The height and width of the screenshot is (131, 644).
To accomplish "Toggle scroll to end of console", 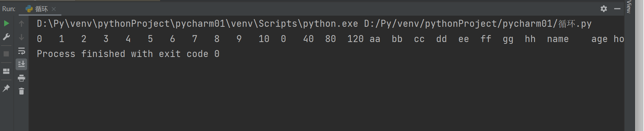I will tap(21, 64).
